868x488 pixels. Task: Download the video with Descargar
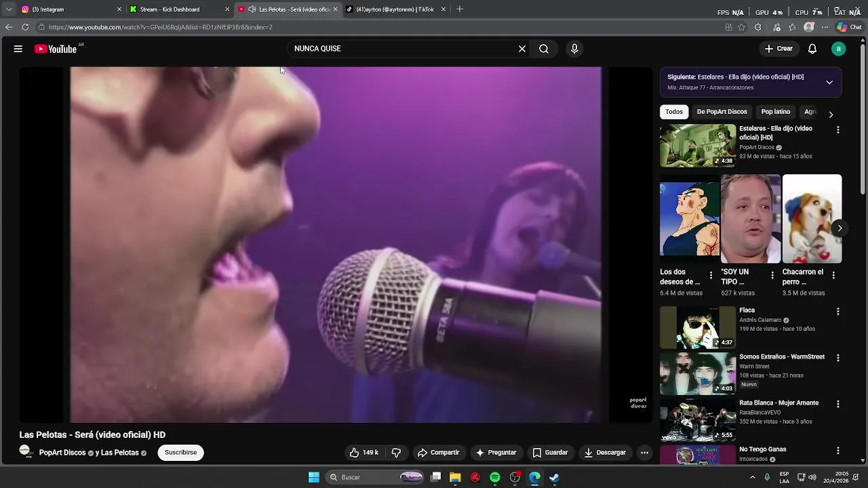coord(605,453)
